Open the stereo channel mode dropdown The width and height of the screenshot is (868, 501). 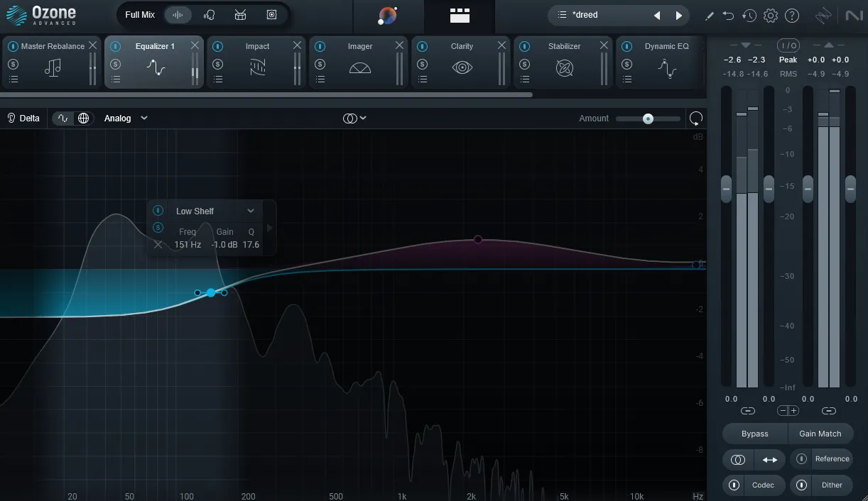pos(354,119)
